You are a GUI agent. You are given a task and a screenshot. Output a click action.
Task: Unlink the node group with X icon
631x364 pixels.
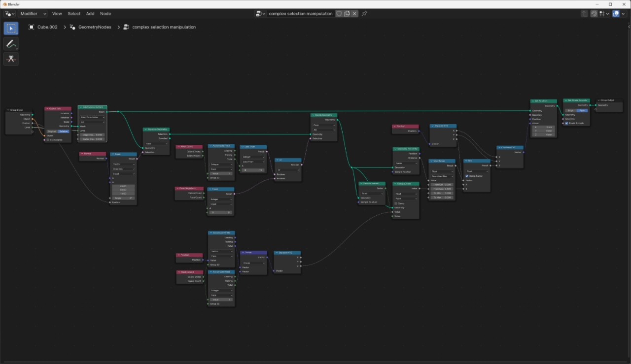tap(354, 14)
